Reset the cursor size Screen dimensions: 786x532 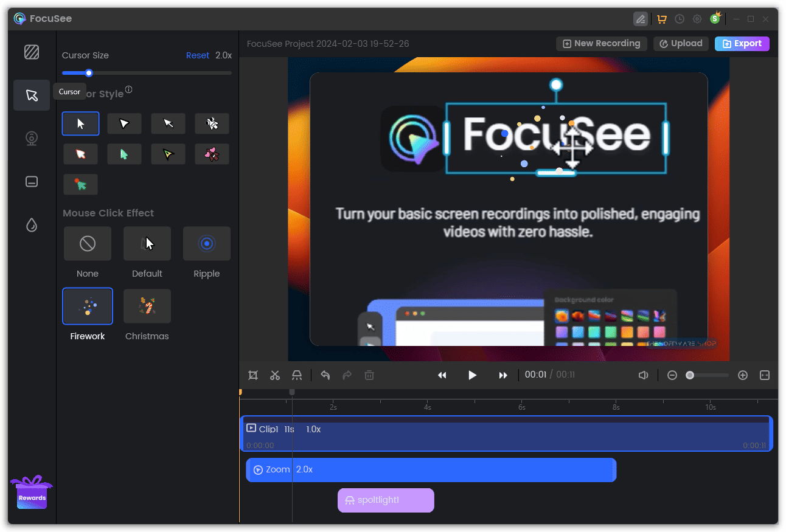tap(198, 55)
